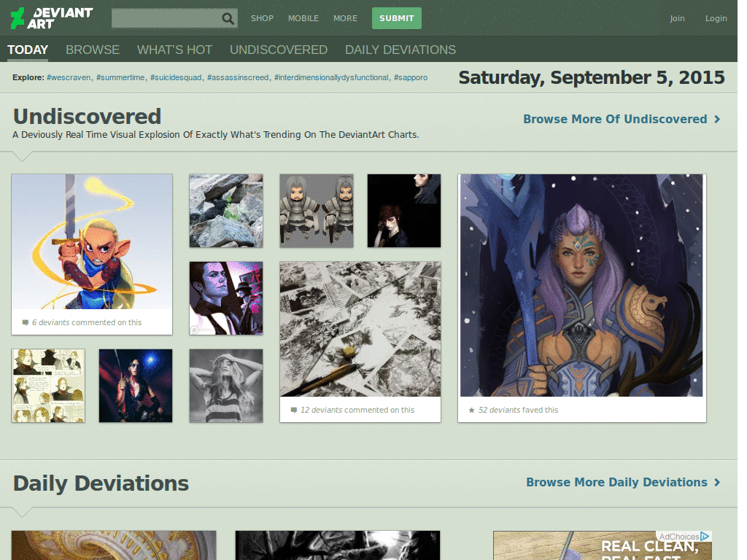The height and width of the screenshot is (560, 747).
Task: Click the Login link
Action: point(716,18)
